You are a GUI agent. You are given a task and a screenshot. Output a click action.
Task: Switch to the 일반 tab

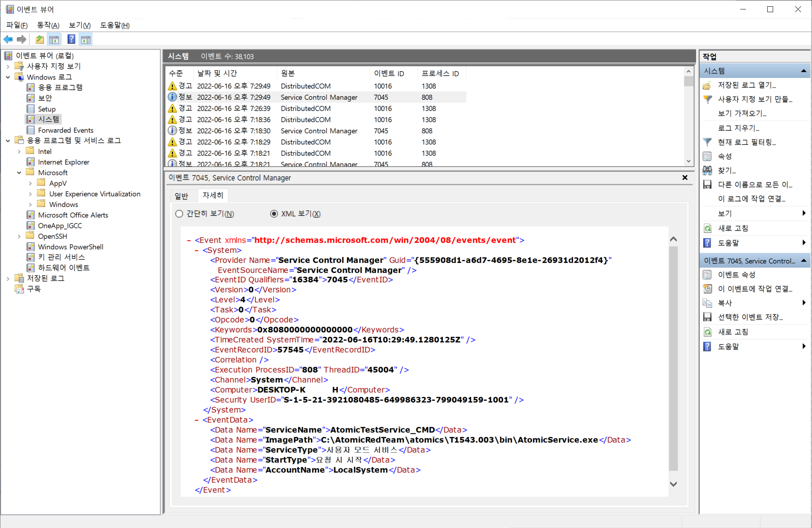181,195
